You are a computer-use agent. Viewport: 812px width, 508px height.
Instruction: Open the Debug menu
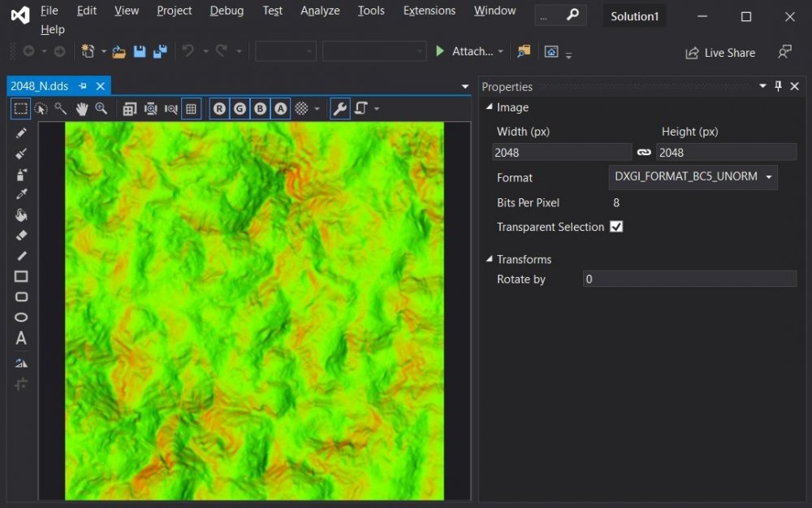pyautogui.click(x=227, y=11)
